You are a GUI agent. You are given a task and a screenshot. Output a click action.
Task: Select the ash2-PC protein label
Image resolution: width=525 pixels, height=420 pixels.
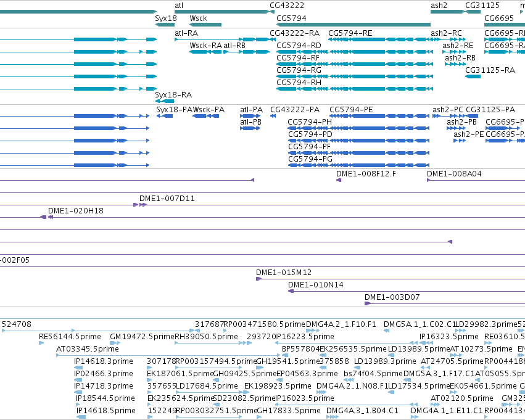448,110
